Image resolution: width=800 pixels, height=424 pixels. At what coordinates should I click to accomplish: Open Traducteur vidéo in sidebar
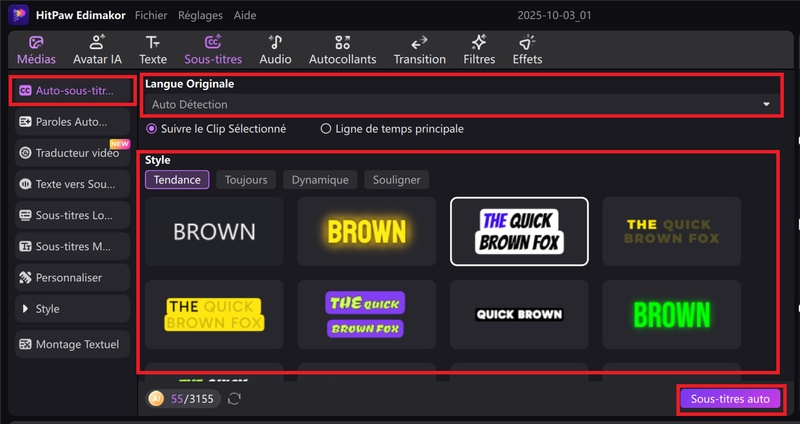tap(70, 153)
